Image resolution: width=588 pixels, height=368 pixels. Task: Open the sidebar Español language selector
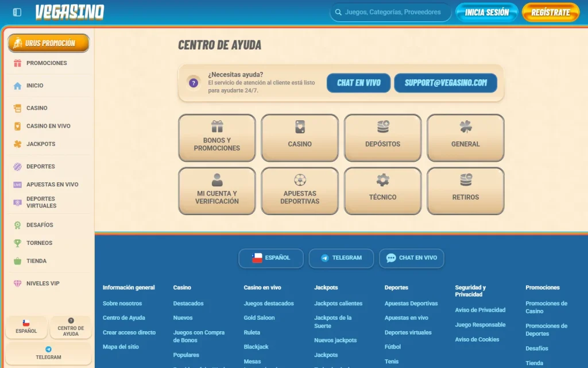coord(26,327)
